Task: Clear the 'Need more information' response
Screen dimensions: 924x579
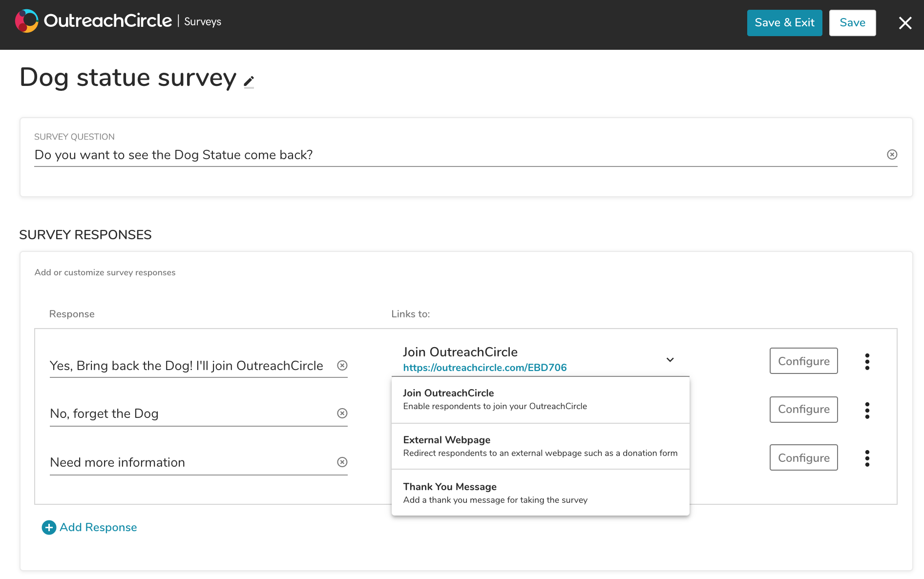Action: (x=342, y=462)
